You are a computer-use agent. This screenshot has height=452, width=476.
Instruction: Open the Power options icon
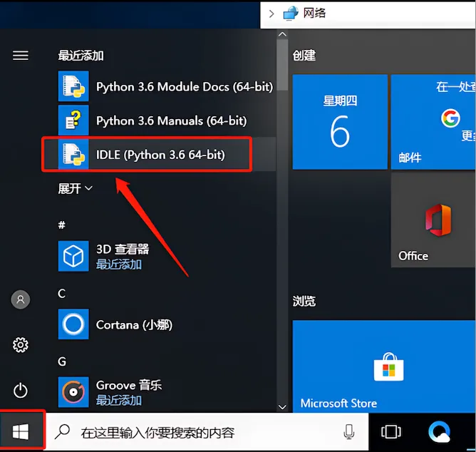click(21, 391)
